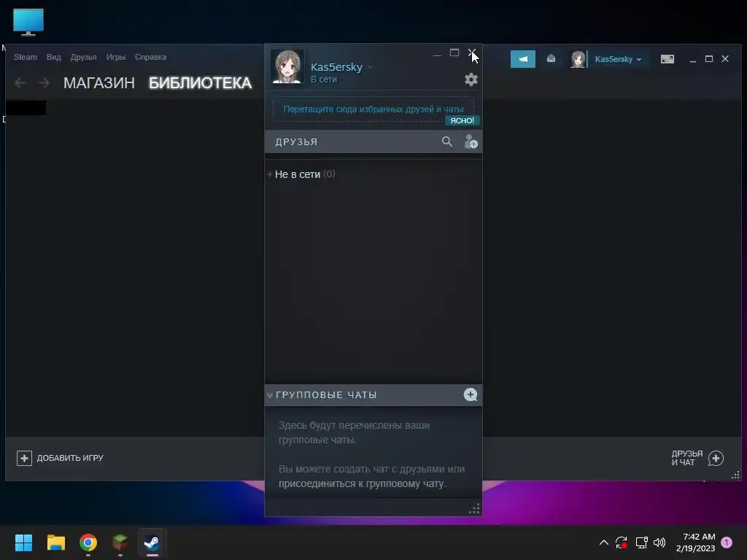
Task: Close the main Steam window
Action: point(725,58)
